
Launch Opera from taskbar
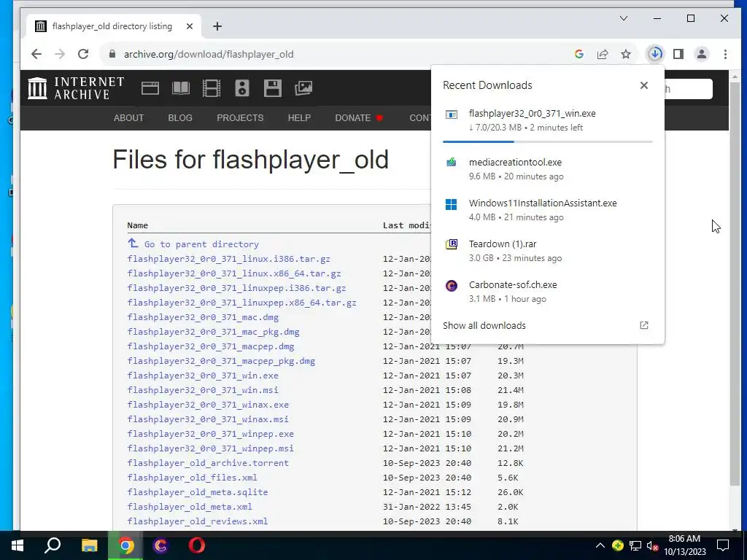(x=196, y=545)
